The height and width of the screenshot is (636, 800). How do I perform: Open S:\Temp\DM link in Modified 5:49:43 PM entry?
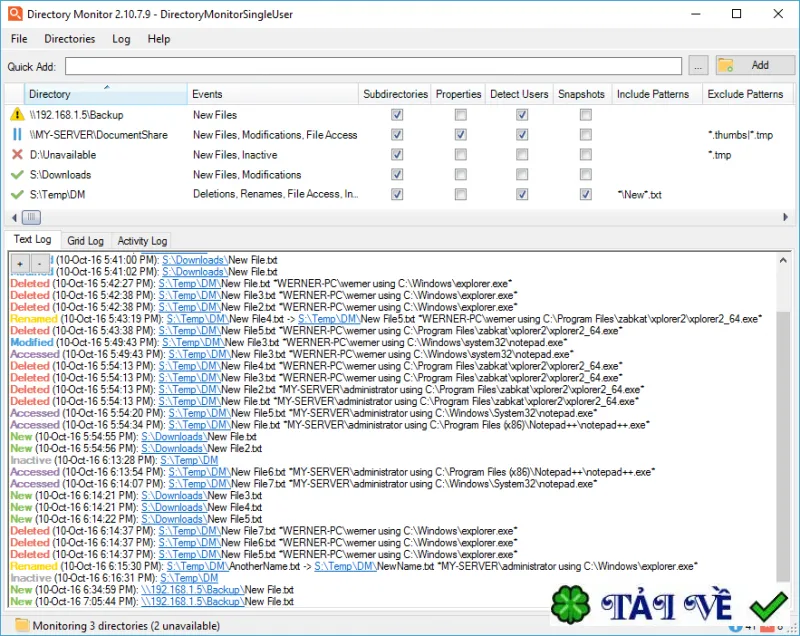pyautogui.click(x=192, y=342)
